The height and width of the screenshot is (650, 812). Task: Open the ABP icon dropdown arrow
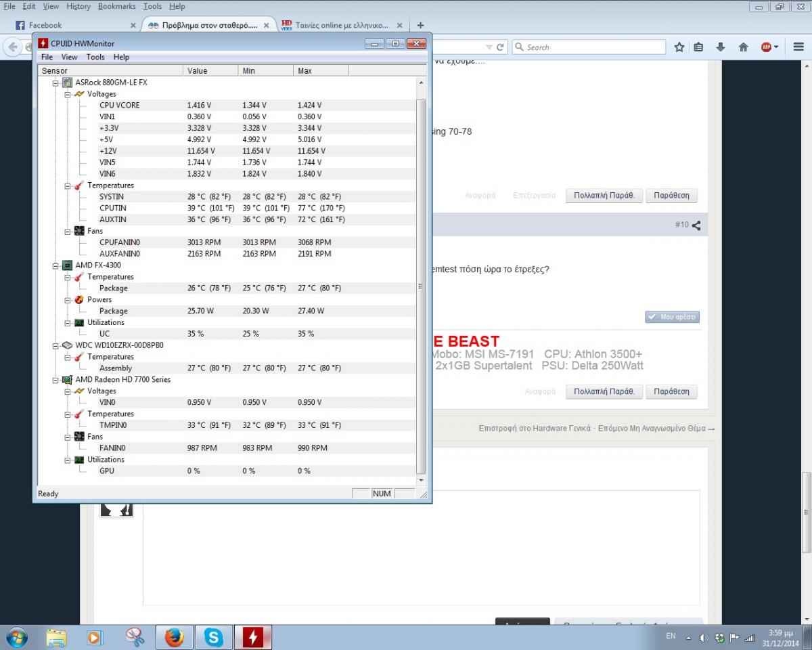point(776,47)
